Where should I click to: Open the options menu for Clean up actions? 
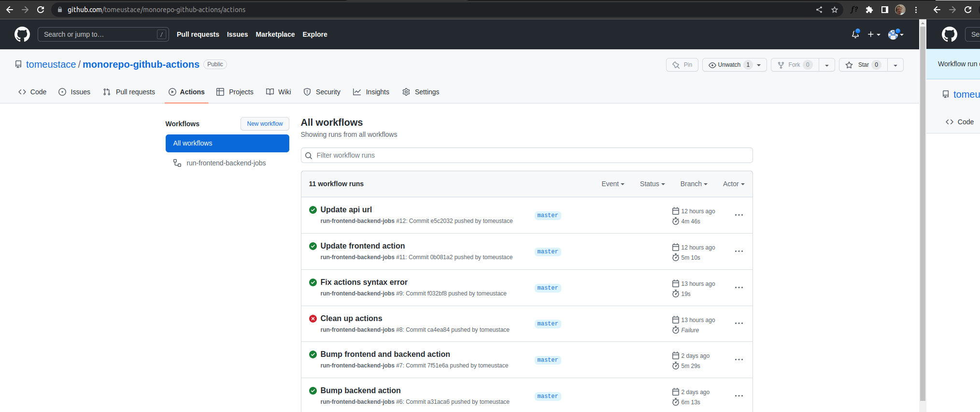(x=739, y=324)
